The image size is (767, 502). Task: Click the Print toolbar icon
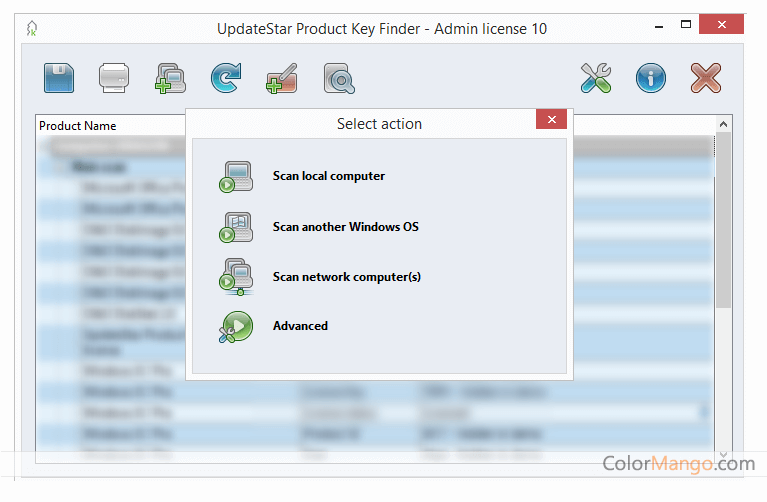[x=114, y=77]
